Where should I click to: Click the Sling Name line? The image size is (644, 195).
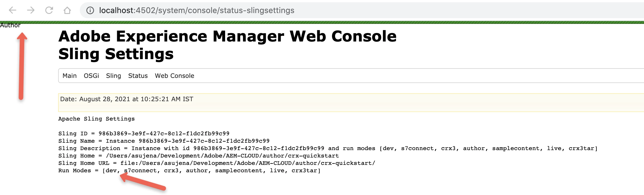click(x=164, y=141)
